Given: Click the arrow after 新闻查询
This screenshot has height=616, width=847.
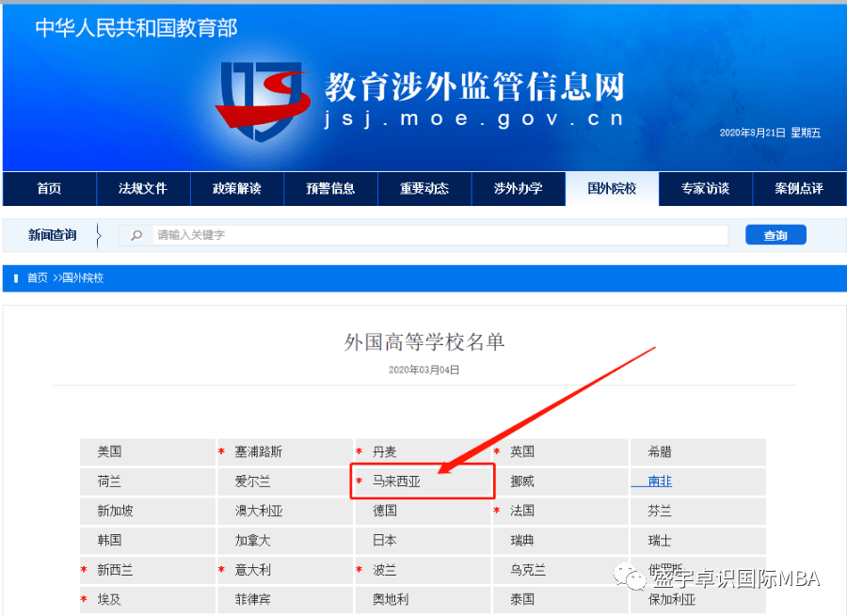Looking at the screenshot, I should [x=98, y=235].
